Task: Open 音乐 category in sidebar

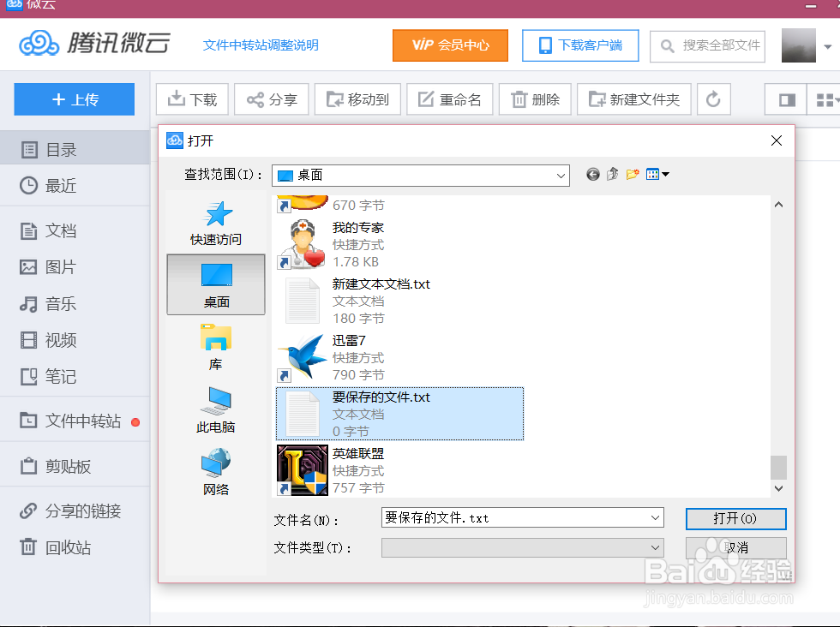Action: tap(75, 303)
